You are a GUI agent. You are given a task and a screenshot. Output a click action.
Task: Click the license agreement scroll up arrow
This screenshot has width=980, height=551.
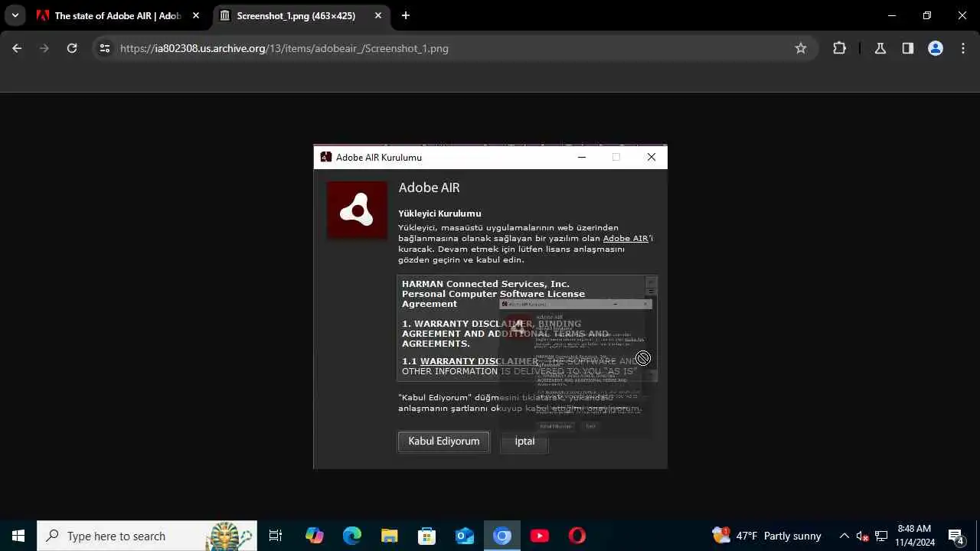(651, 282)
